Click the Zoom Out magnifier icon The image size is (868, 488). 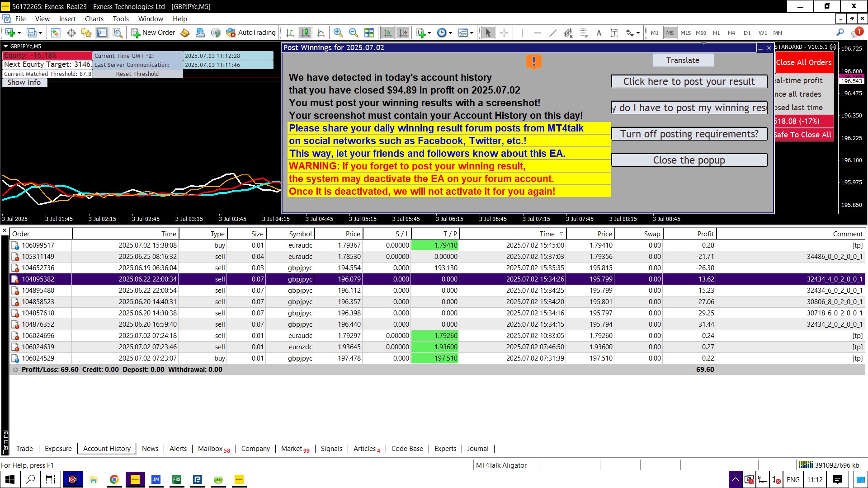[353, 33]
